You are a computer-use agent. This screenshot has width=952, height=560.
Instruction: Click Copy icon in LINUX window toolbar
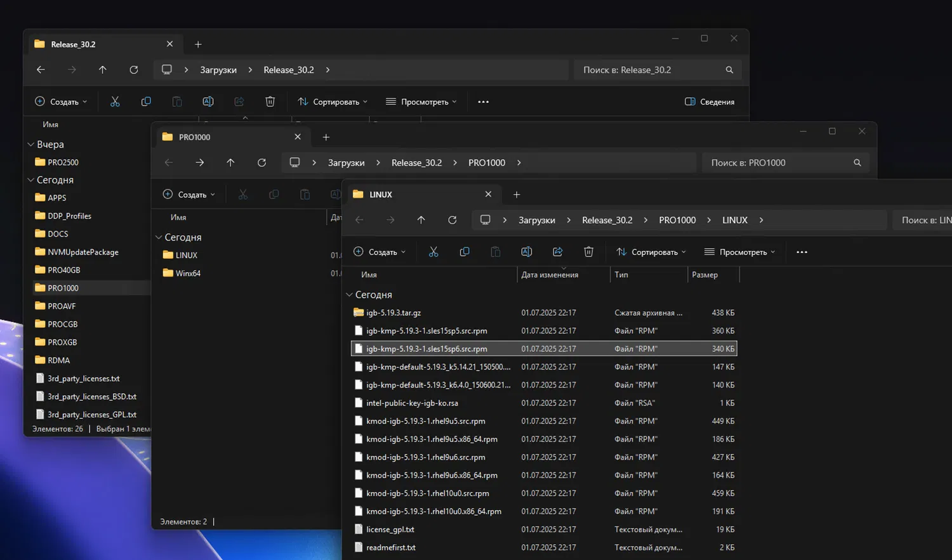click(465, 252)
